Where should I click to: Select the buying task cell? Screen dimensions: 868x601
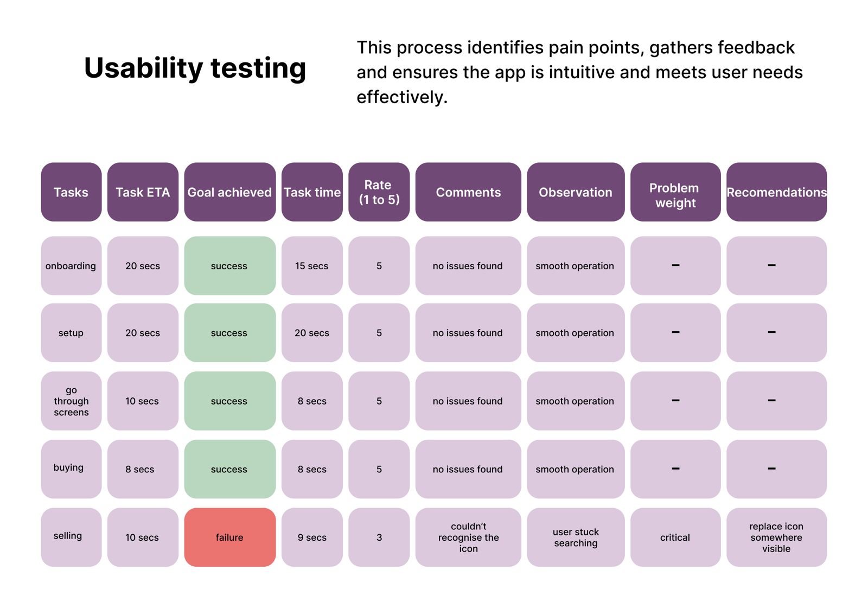tap(71, 469)
